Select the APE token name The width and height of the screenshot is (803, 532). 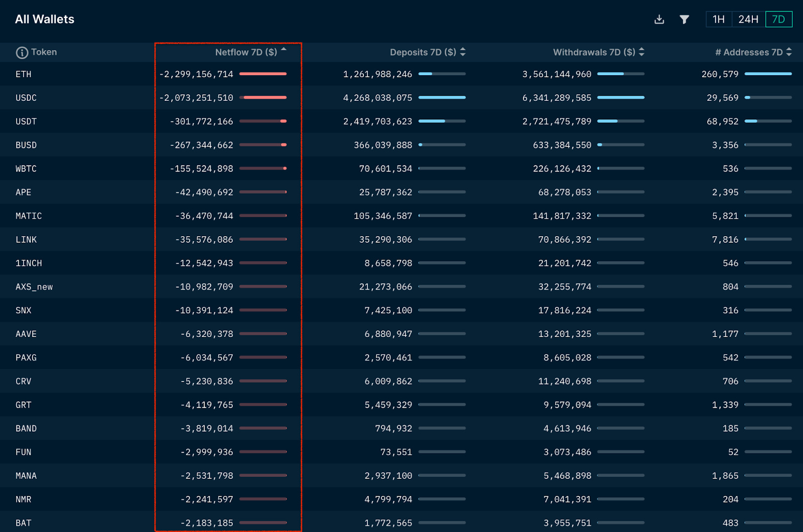tap(24, 192)
